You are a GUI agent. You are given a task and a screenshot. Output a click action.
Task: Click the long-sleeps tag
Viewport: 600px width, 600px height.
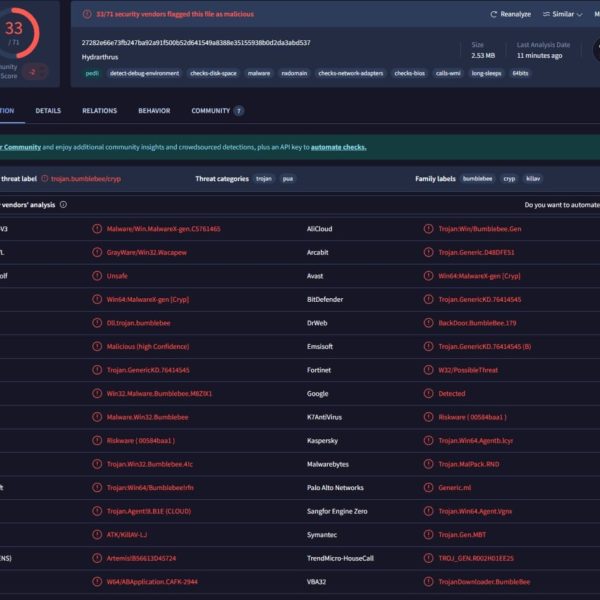pos(486,73)
